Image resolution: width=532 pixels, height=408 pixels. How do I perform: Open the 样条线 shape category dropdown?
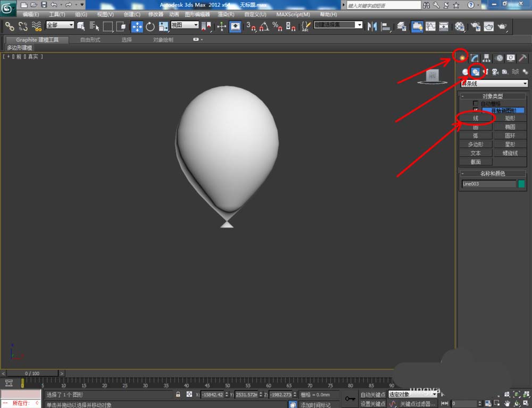click(x=494, y=83)
